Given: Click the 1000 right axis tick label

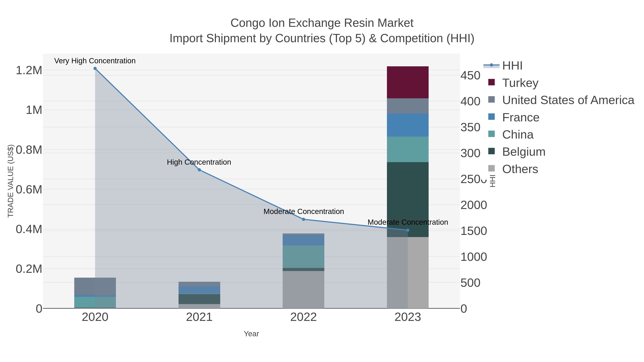Looking at the screenshot, I should (474, 257).
